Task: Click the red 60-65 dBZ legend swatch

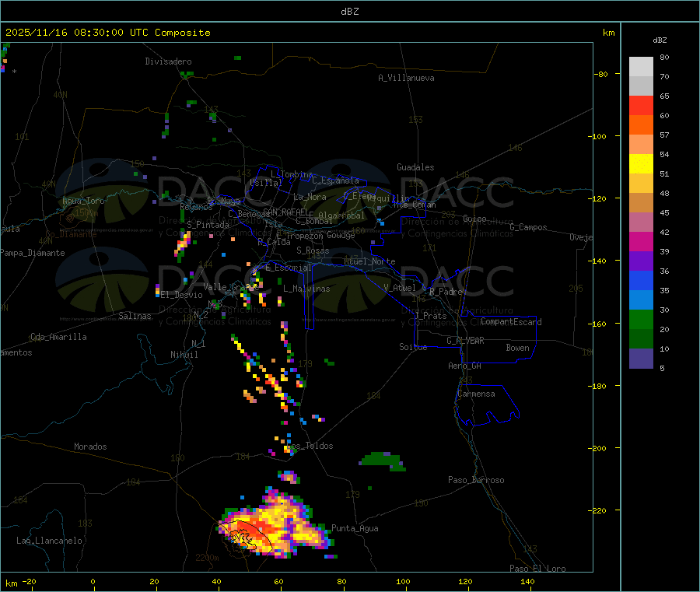Action: 641,105
